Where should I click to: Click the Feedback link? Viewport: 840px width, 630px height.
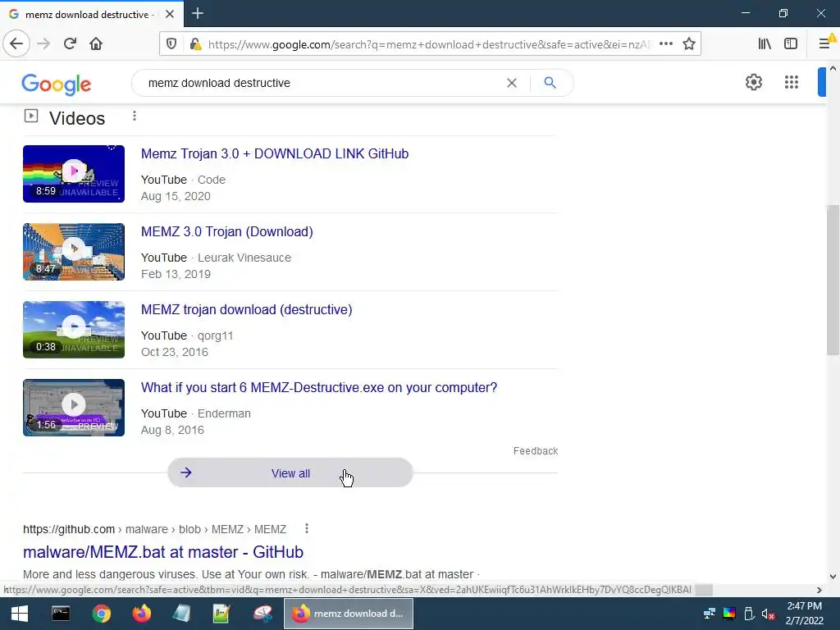pos(536,451)
